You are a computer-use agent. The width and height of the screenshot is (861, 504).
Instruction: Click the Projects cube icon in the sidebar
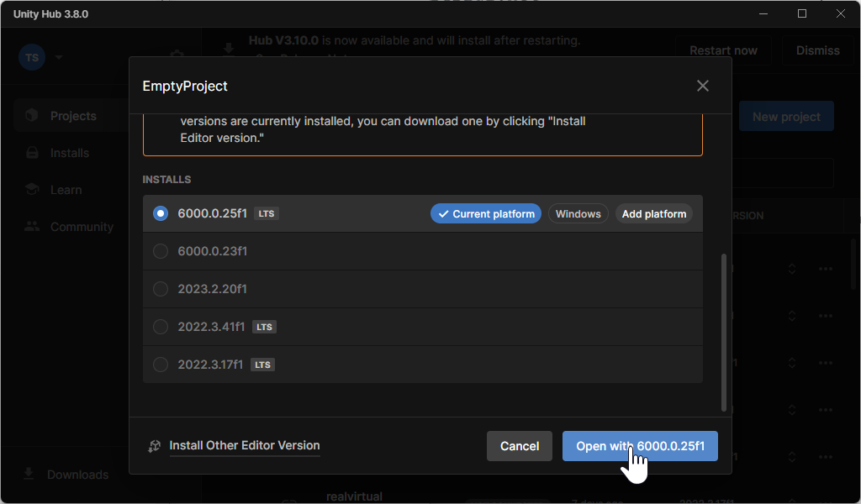[x=32, y=116]
